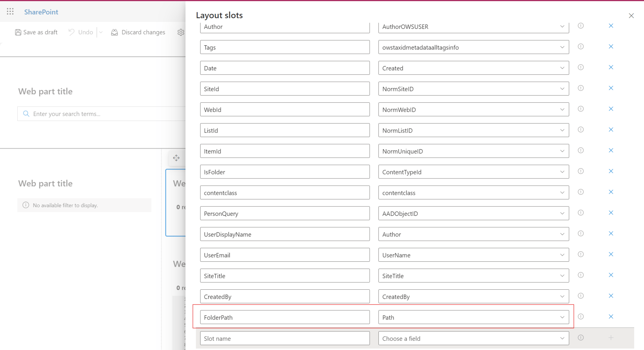Click the info icon beside AuthorOWSUSER
The height and width of the screenshot is (350, 644).
point(581,26)
